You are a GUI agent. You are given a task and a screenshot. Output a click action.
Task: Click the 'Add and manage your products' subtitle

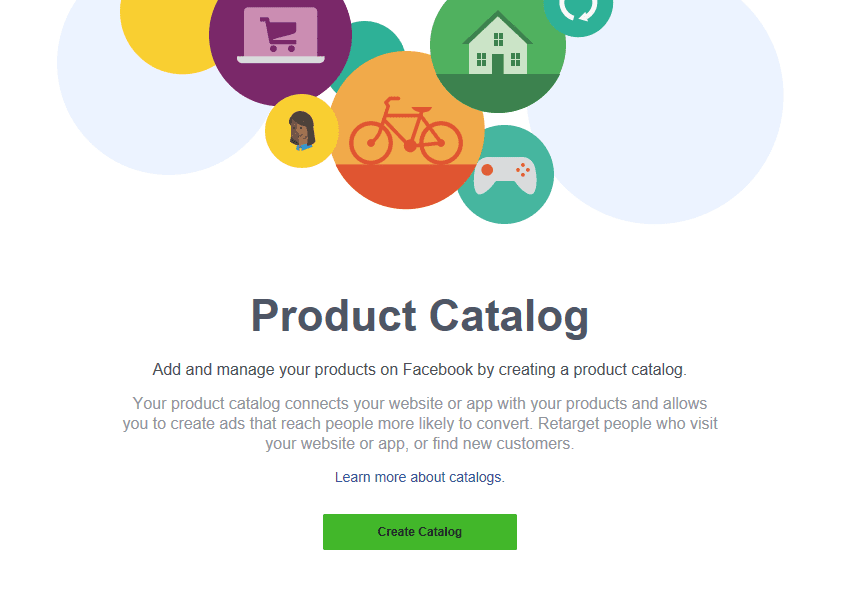420,369
